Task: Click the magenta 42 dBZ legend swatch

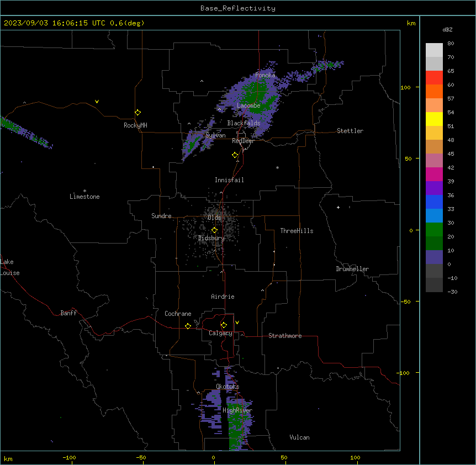Action: (x=434, y=174)
